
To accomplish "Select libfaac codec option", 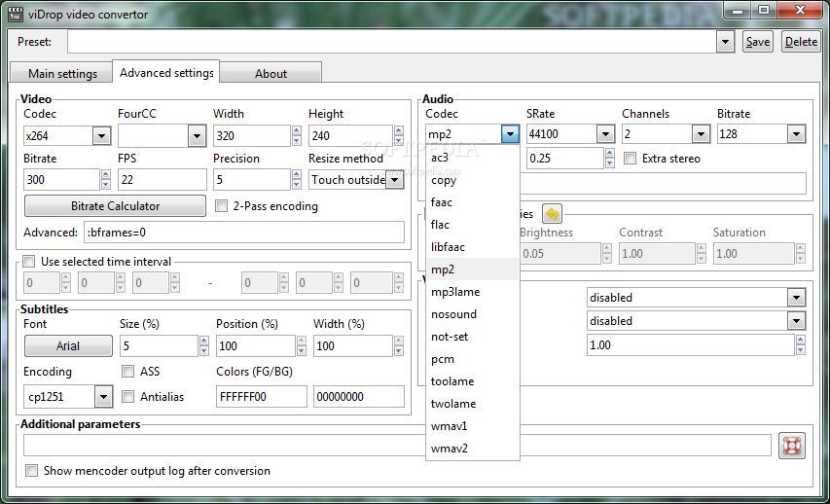I will [472, 247].
